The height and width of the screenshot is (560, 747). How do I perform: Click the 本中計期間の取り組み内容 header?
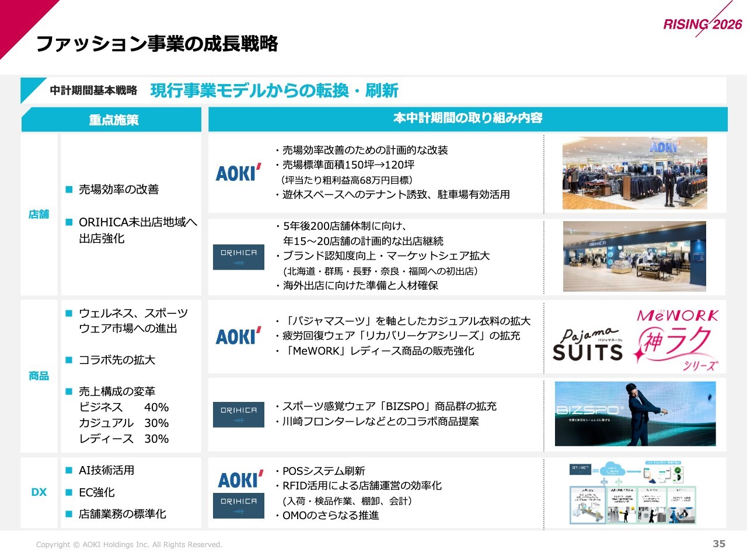(x=467, y=118)
